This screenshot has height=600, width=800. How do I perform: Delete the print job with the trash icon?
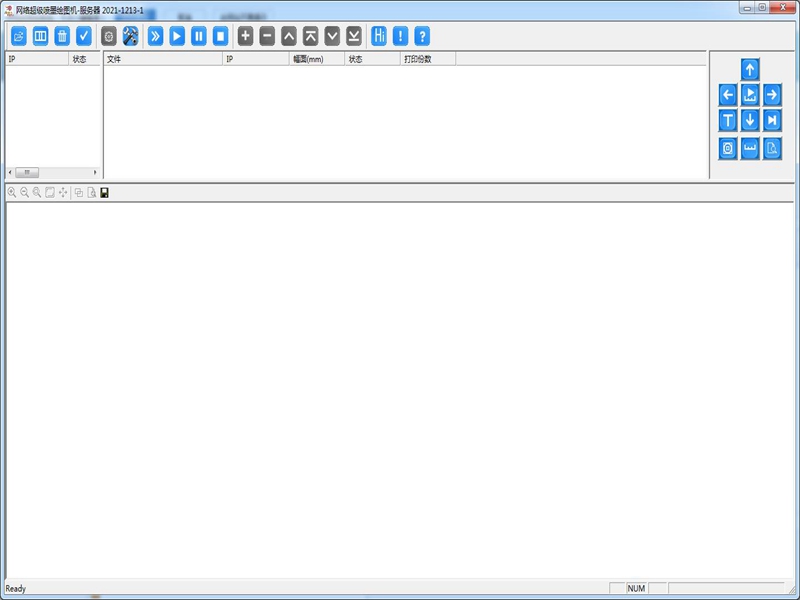coord(62,36)
